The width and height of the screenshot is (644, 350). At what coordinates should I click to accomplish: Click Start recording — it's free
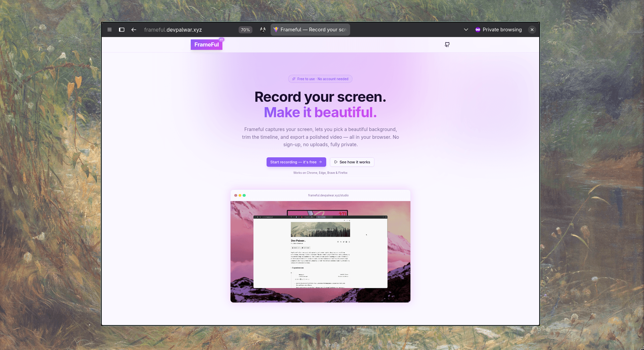pos(296,162)
